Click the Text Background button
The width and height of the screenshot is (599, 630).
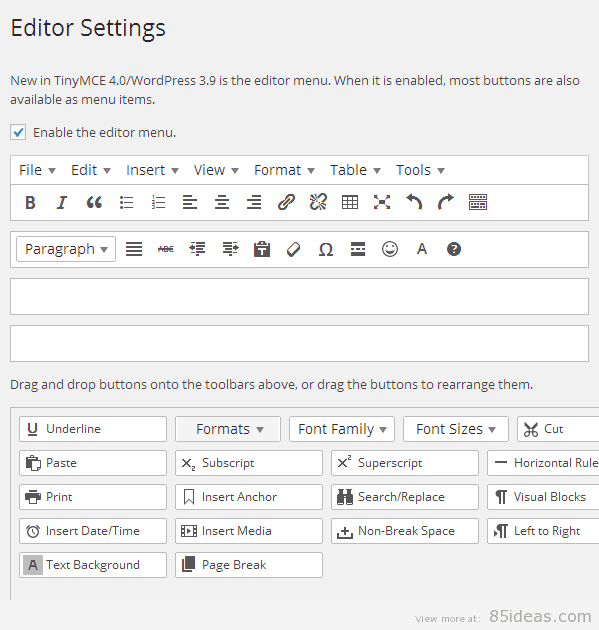click(x=93, y=565)
